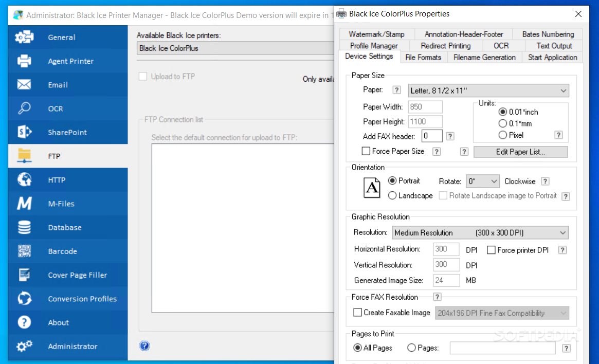Screen dimensions: 599x364
Task: Click the Paper Width field
Action: pyautogui.click(x=425, y=106)
